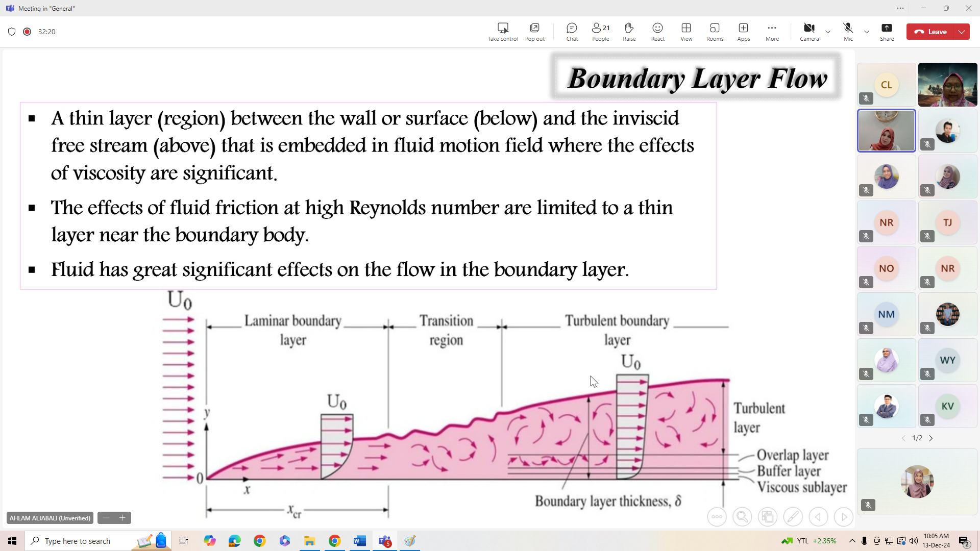
Task: Click the slideshow zoom magnifier
Action: 742,517
